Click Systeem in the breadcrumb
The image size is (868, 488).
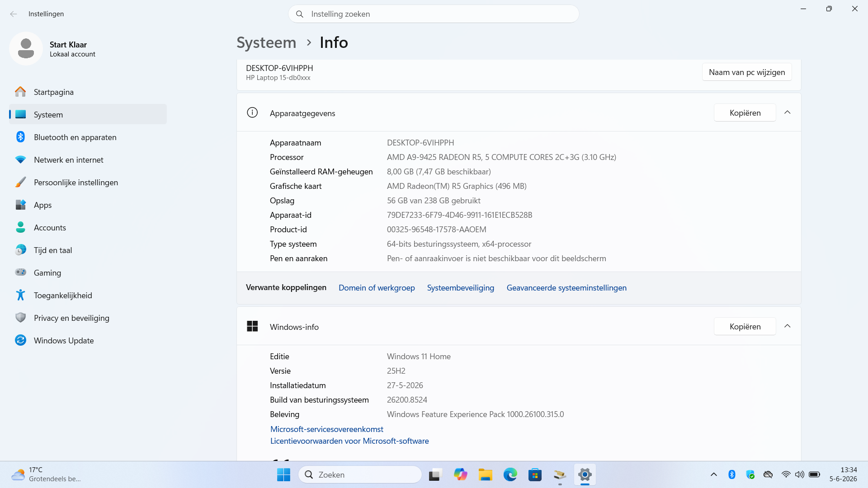click(266, 42)
